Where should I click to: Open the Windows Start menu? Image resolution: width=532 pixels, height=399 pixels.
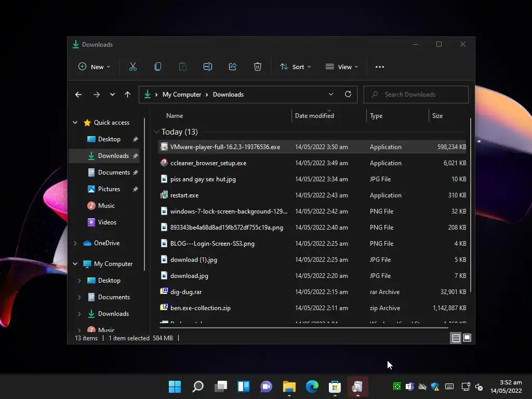click(175, 387)
